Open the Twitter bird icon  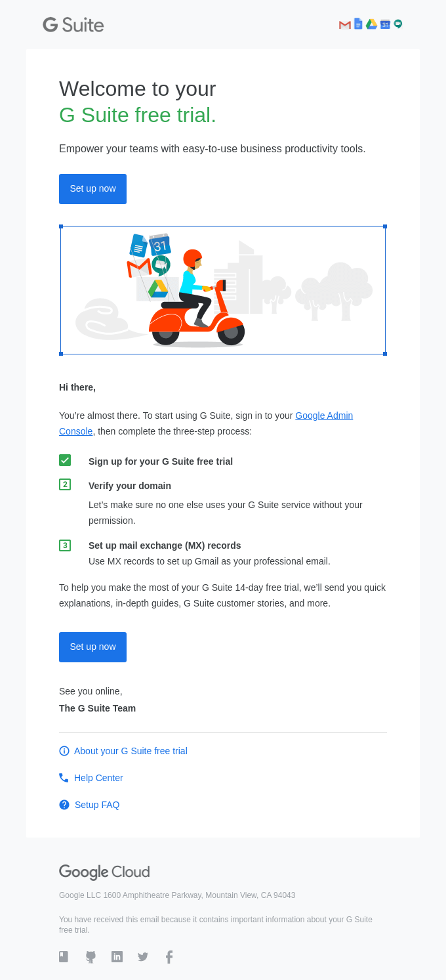click(x=143, y=956)
